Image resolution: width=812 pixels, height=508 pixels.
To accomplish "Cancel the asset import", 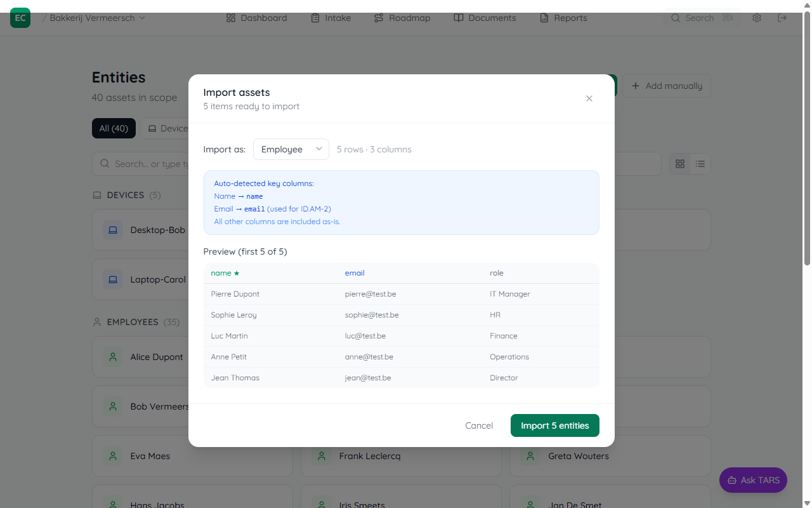I will point(479,425).
